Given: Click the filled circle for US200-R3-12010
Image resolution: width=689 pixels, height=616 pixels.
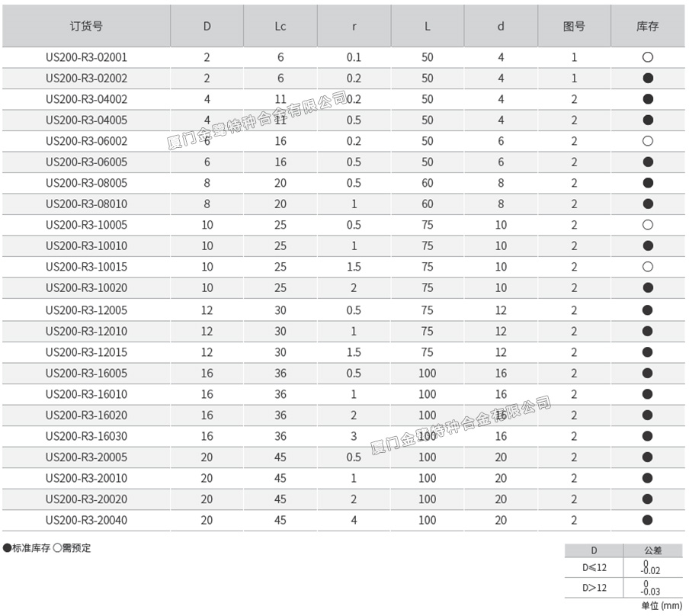Looking at the screenshot, I should click(x=648, y=331).
